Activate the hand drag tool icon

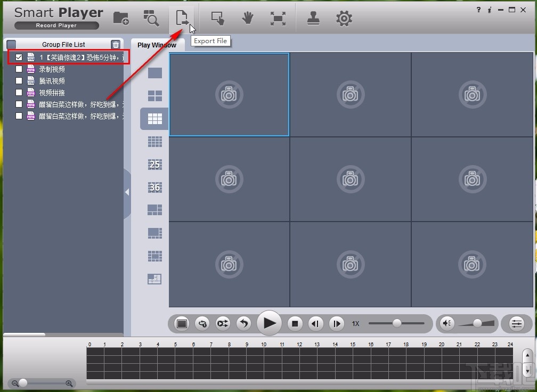(x=247, y=18)
